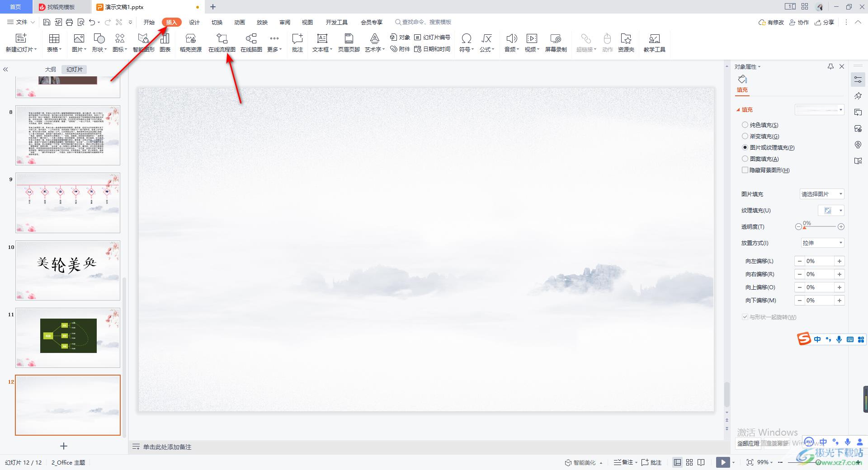The height and width of the screenshot is (470, 868).
Task: Open the New Slide (新建幻灯片) tool
Action: 21,43
